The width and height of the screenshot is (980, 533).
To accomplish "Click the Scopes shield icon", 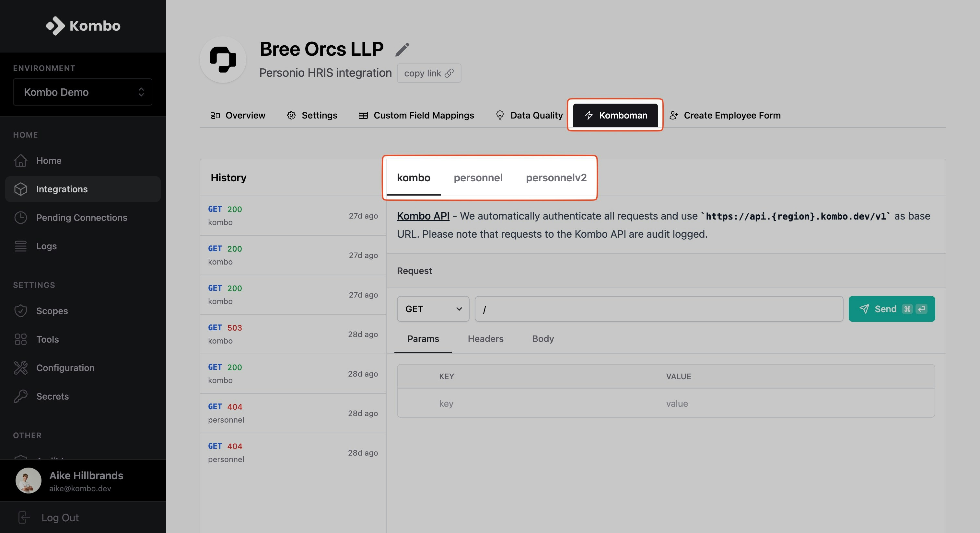I will pyautogui.click(x=20, y=311).
